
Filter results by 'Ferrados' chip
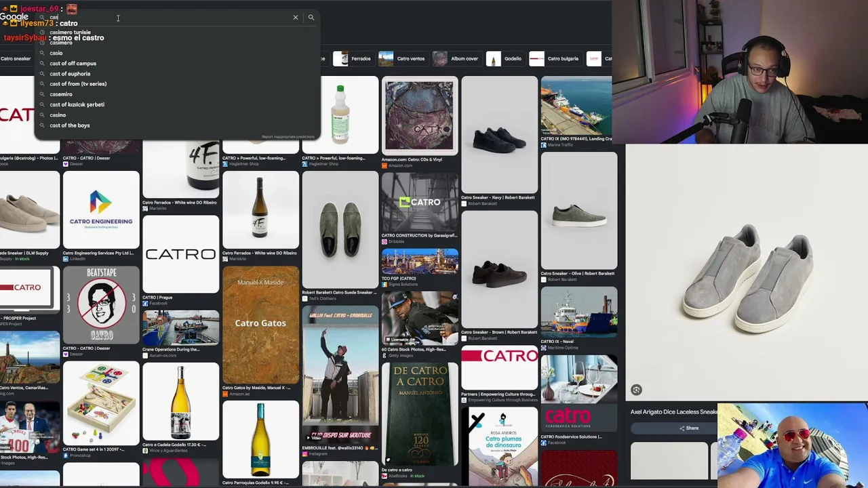tap(352, 59)
